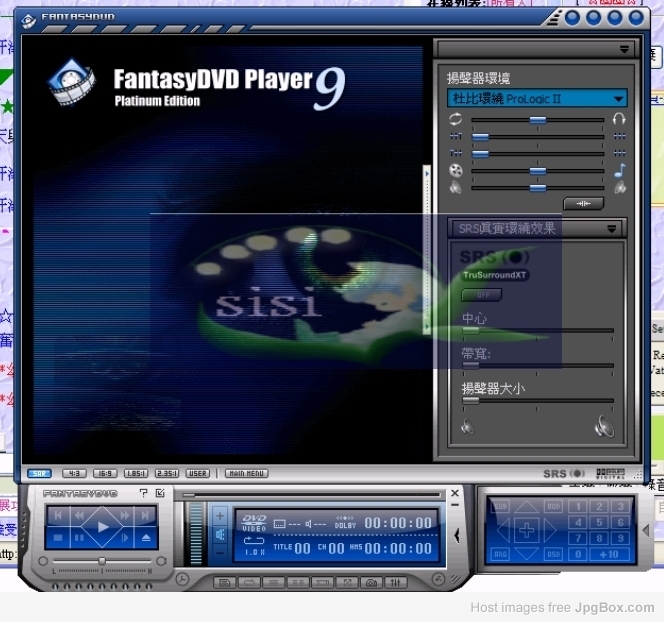The image size is (664, 622).
Task: Jump to next chapter in control panel
Action: coord(145,515)
